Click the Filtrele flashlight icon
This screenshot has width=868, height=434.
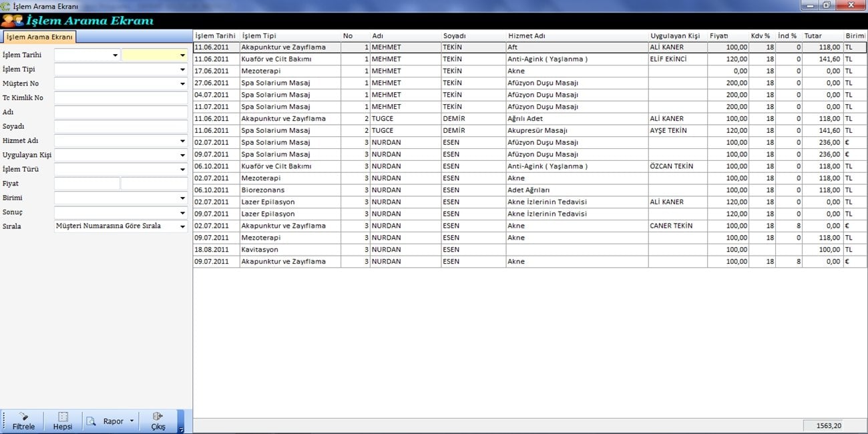pyautogui.click(x=23, y=416)
